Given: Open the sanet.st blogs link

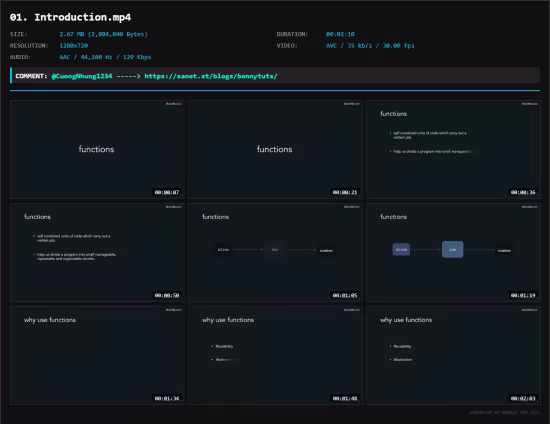Looking at the screenshot, I should pyautogui.click(x=211, y=76).
